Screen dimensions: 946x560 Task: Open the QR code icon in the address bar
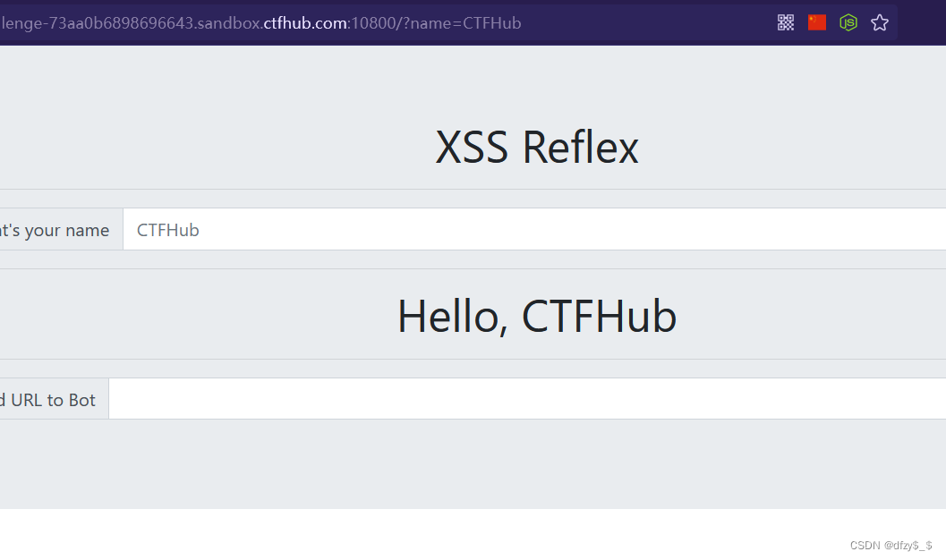coord(785,22)
